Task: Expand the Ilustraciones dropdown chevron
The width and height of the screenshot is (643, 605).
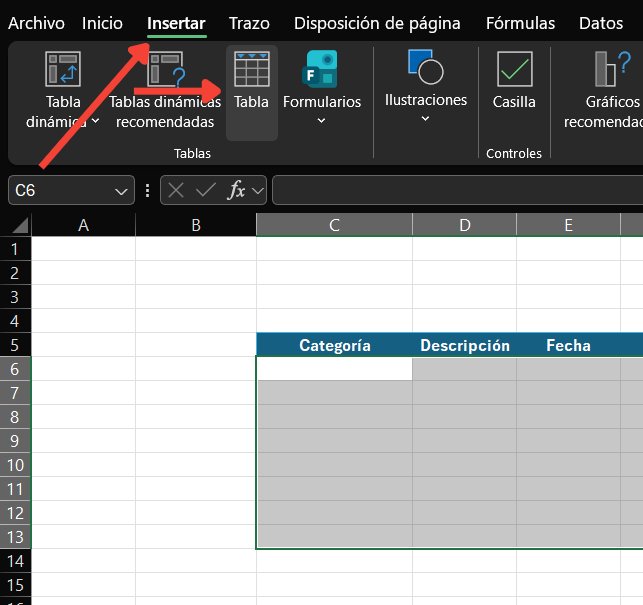Action: pyautogui.click(x=425, y=119)
